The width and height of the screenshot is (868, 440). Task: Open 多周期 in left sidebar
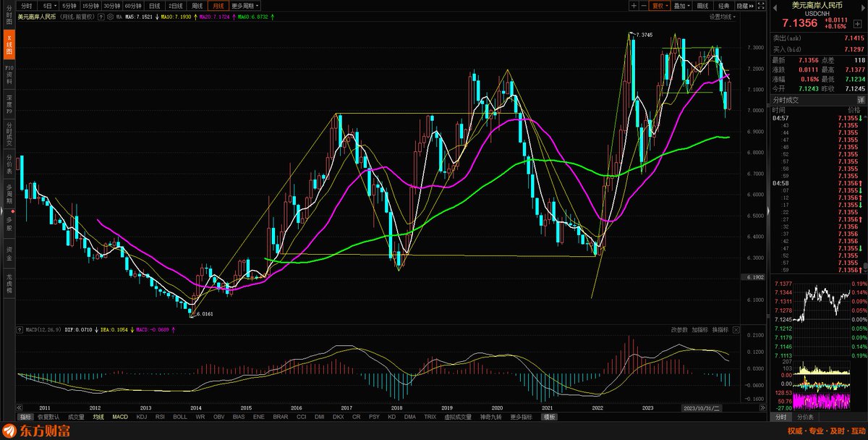9,192
